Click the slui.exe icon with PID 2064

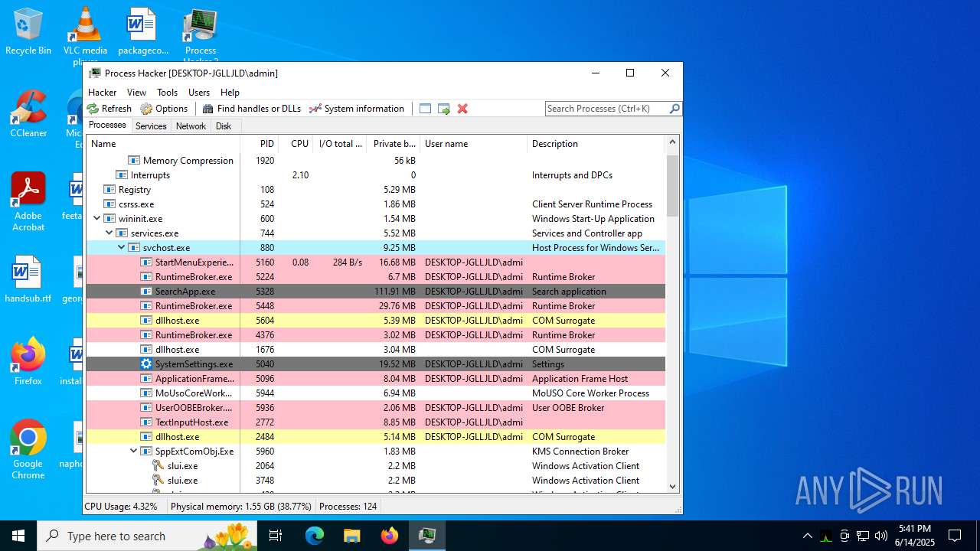(x=158, y=466)
